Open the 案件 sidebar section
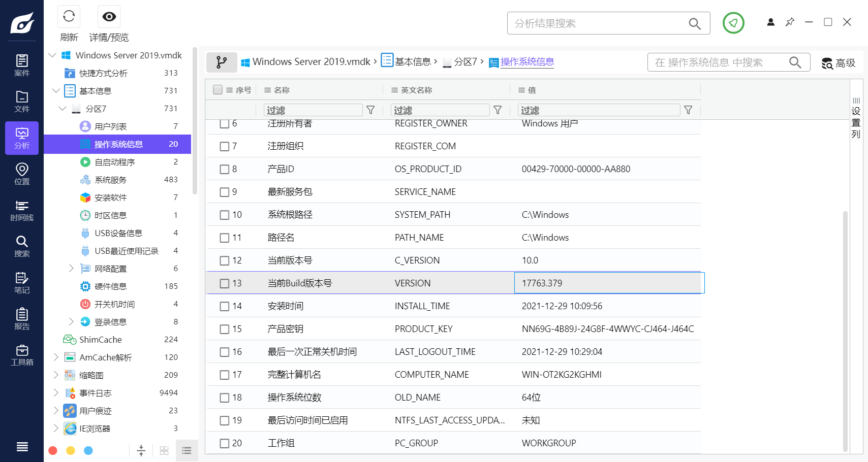The width and height of the screenshot is (868, 462). 22,65
